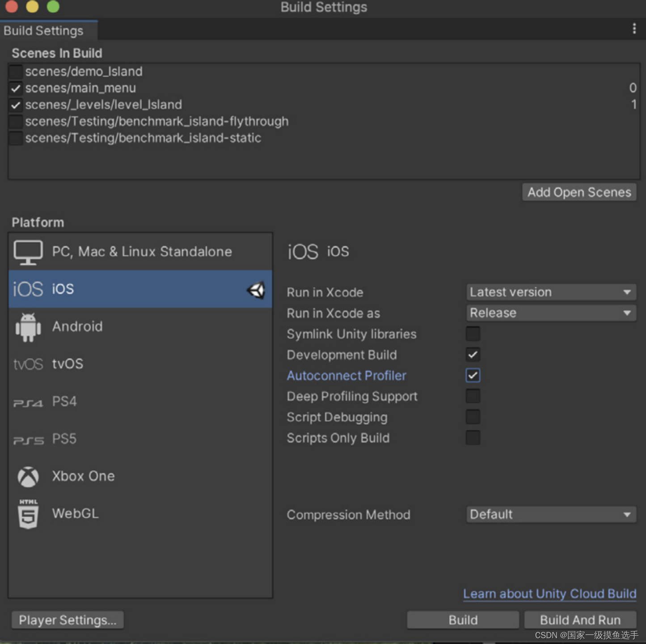The width and height of the screenshot is (646, 644).
Task: Click the iOS platform logo icon
Action: pyautogui.click(x=28, y=289)
